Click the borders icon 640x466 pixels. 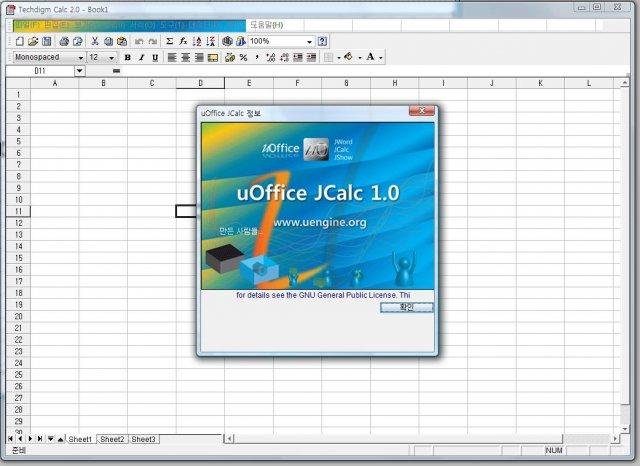(x=328, y=58)
